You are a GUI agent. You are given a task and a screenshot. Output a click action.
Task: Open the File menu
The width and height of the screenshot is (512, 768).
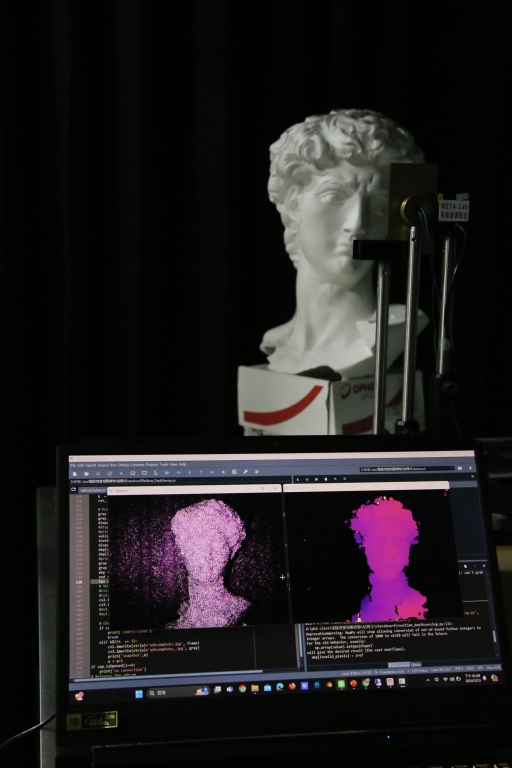click(x=73, y=464)
